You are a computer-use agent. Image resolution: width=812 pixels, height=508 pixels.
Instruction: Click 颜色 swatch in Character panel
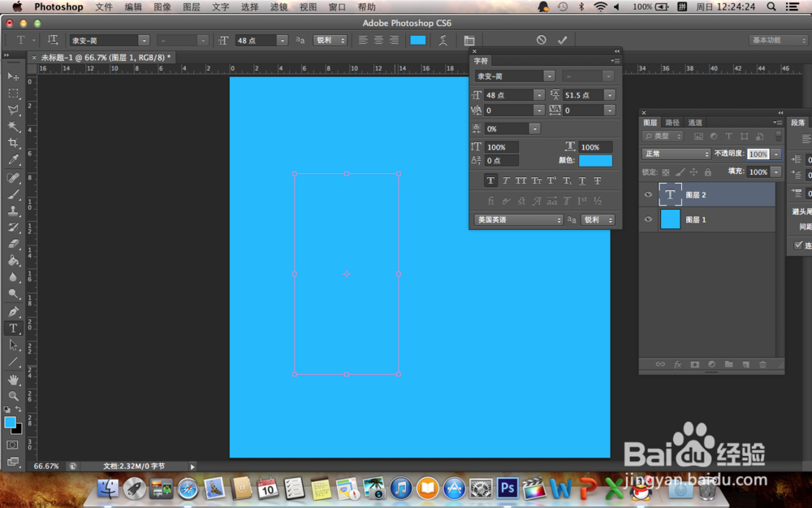(595, 161)
